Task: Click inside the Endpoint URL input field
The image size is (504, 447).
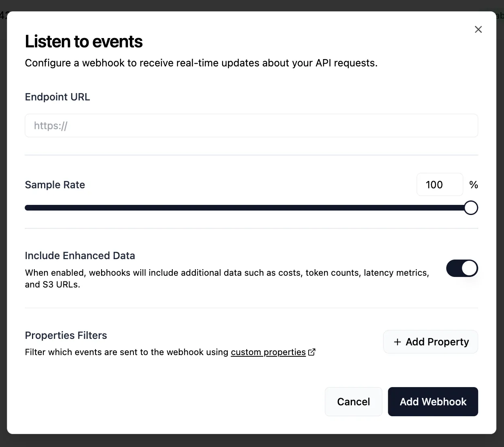Action: [x=251, y=126]
